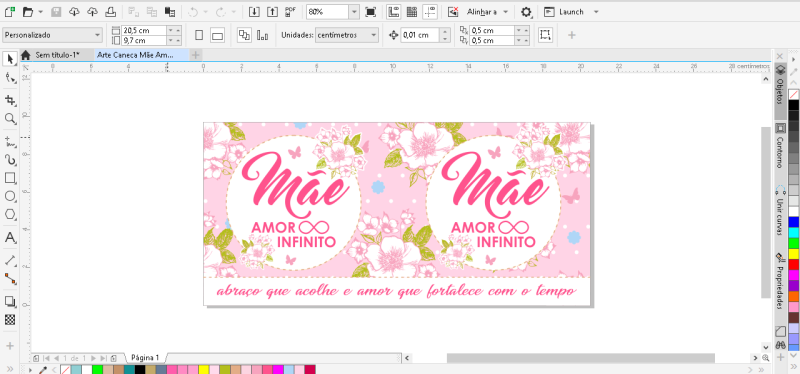Select the Freehand tool
800x374 pixels.
tap(10, 141)
